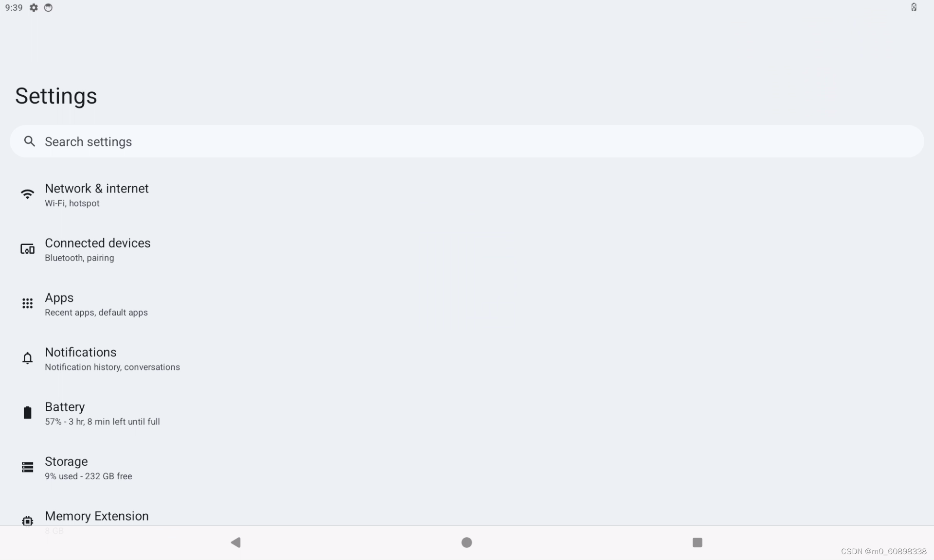Open Notifications settings
This screenshot has width=934, height=560.
tap(80, 358)
